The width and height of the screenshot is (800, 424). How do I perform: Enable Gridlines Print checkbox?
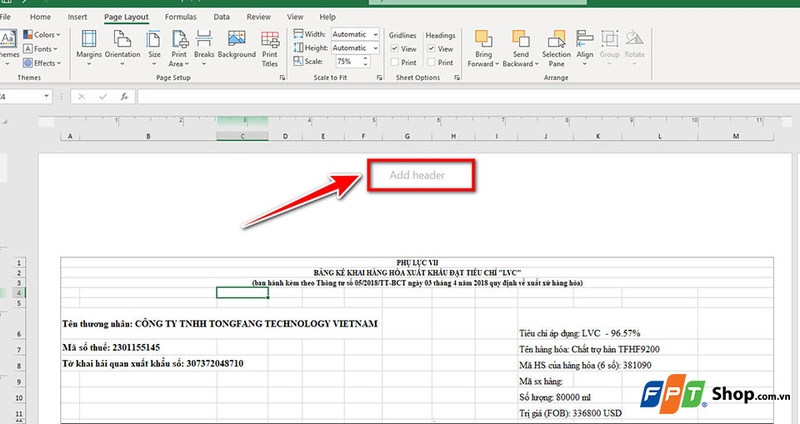[x=394, y=62]
